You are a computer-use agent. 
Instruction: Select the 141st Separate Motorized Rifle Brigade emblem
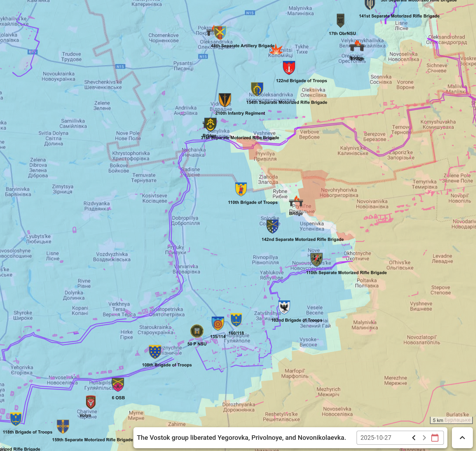pyautogui.click(x=370, y=4)
